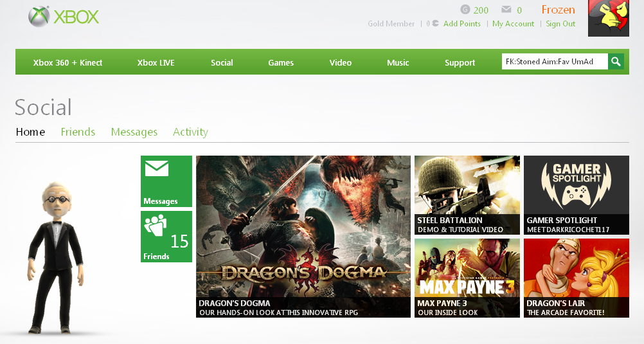Click the tuxedo avatar character
The height and width of the screenshot is (344, 644).
(55, 257)
